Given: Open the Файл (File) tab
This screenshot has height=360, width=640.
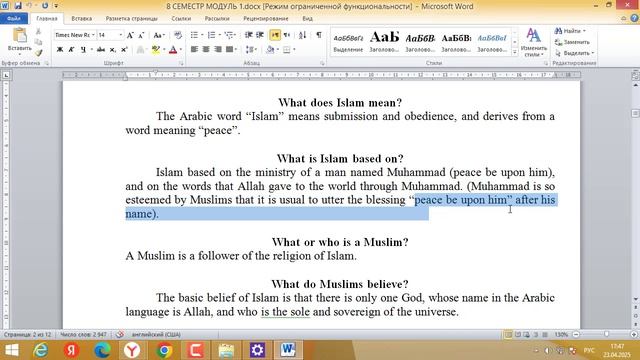Looking at the screenshot, I should [14, 18].
